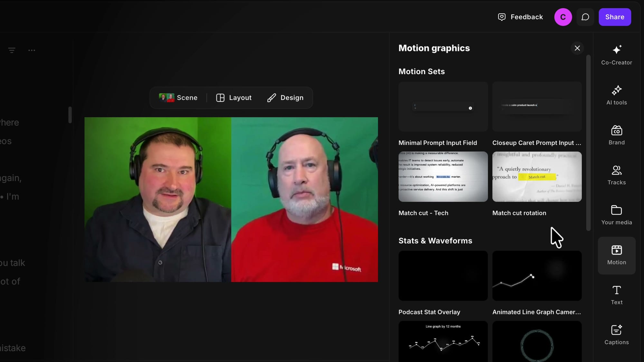Screen dimensions: 644x362
Task: Open the Text tool panel
Action: click(616, 295)
